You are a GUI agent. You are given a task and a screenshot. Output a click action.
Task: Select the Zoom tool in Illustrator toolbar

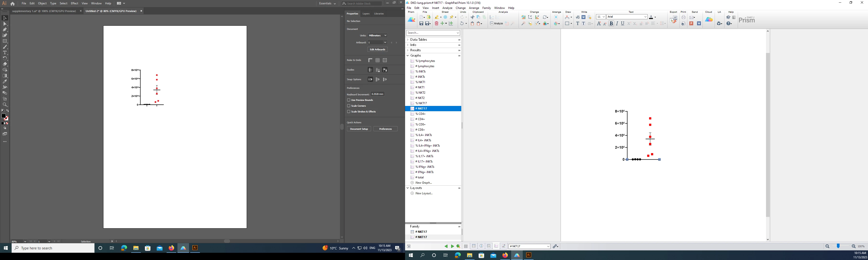tap(5, 105)
